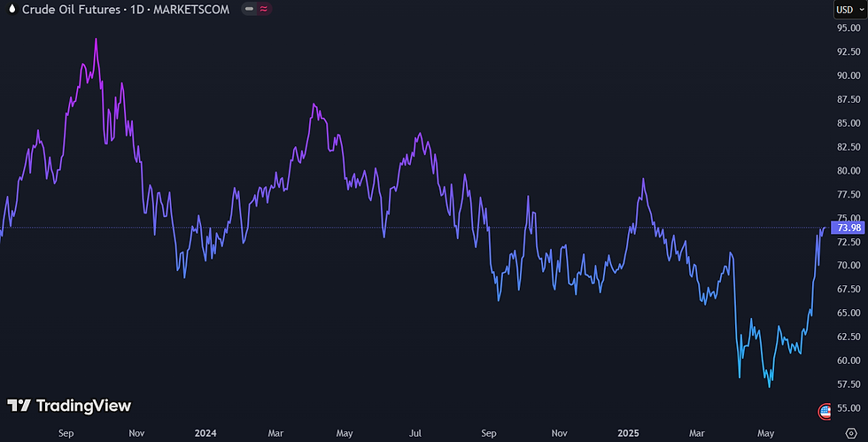This screenshot has height=442, width=868.
Task: Click the 62.50 price axis label
Action: 849,337
